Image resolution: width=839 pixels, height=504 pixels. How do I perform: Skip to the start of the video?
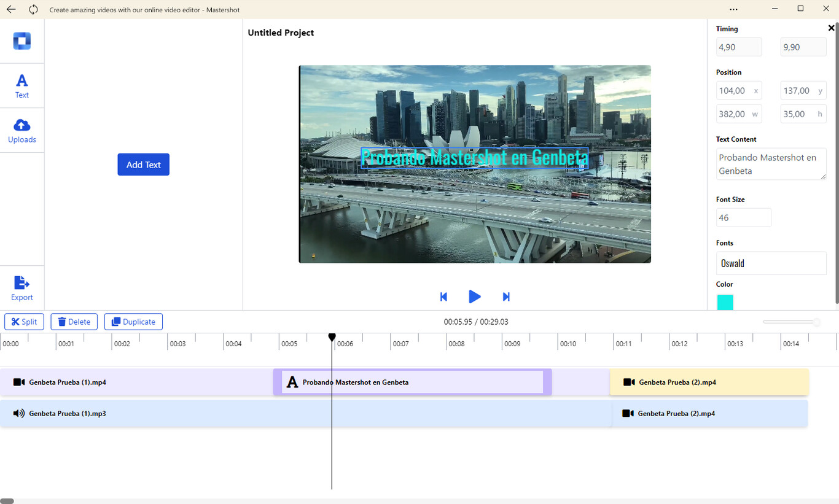(x=443, y=297)
